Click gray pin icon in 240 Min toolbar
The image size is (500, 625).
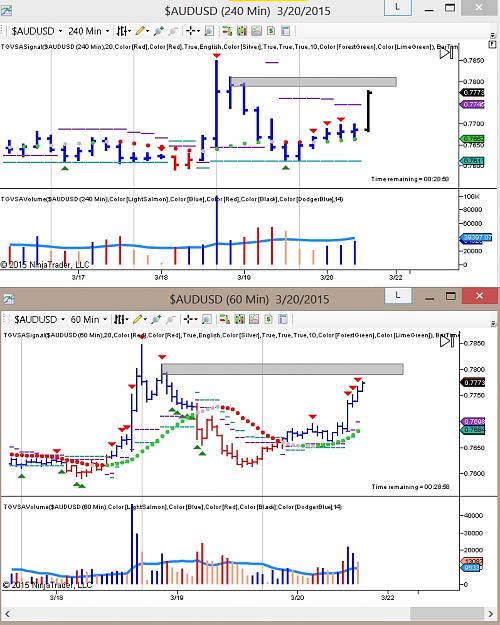click(173, 31)
